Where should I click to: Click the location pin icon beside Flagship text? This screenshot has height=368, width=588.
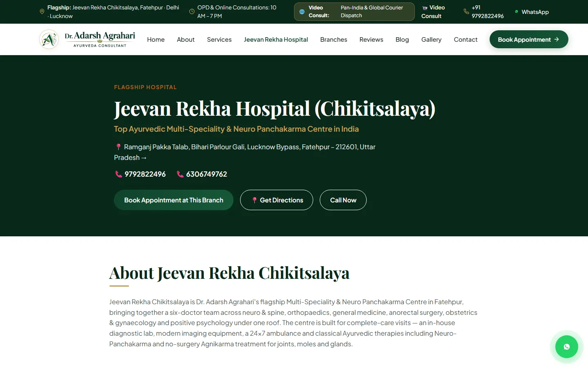tap(42, 11)
